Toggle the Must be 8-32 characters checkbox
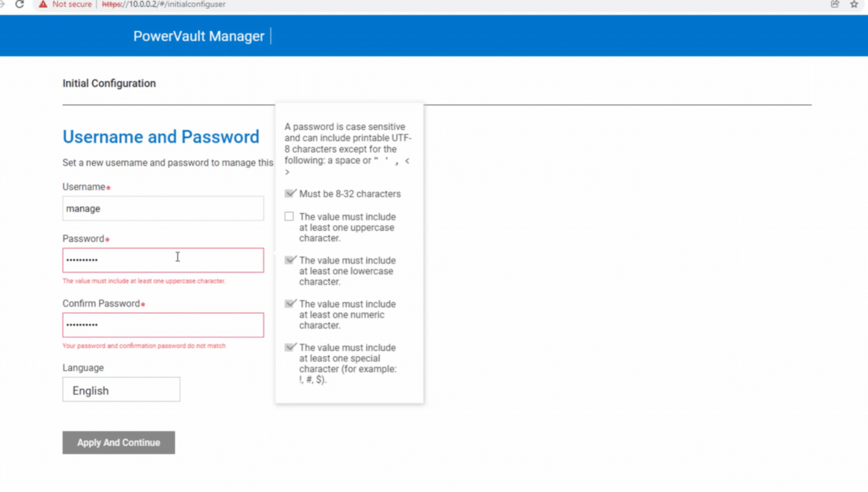This screenshot has height=492, width=868. (289, 194)
